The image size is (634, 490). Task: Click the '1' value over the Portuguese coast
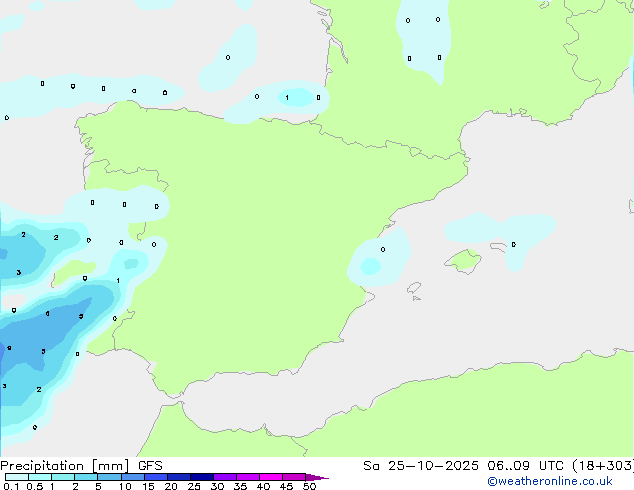pyautogui.click(x=118, y=281)
